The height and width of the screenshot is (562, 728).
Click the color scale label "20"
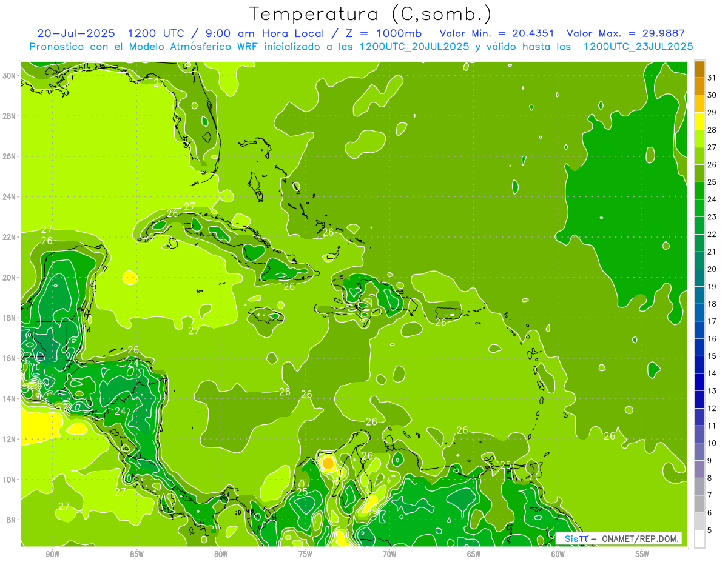(712, 269)
